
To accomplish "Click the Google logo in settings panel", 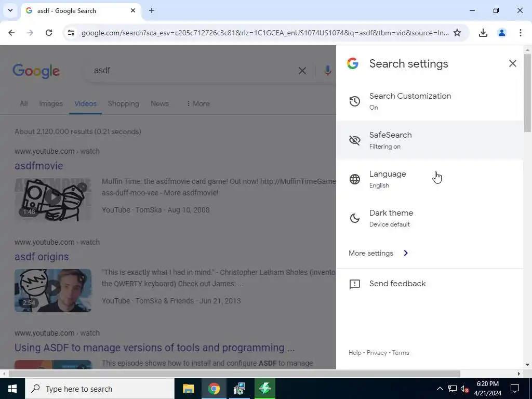I will [353, 63].
